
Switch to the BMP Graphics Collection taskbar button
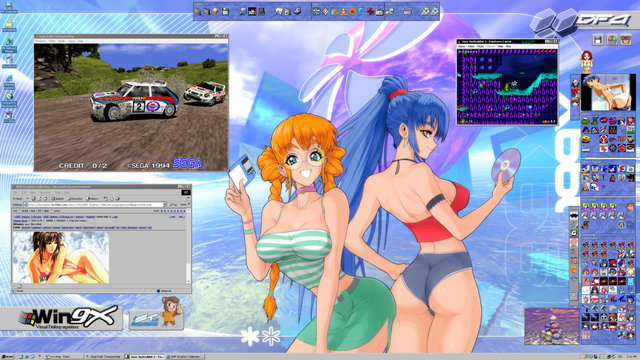(184, 357)
